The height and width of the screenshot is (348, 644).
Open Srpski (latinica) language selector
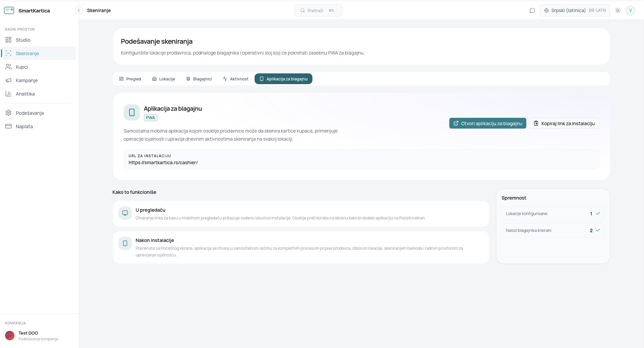click(x=575, y=10)
